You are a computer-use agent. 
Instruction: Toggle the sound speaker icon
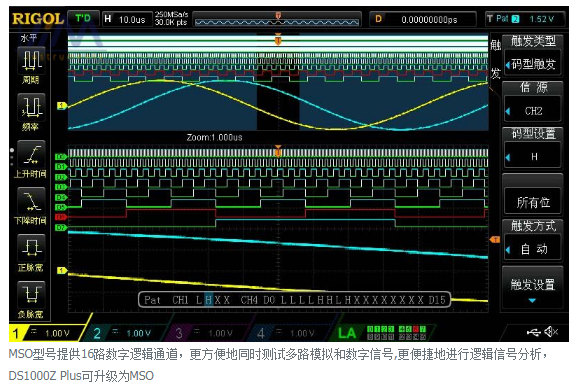[x=551, y=332]
